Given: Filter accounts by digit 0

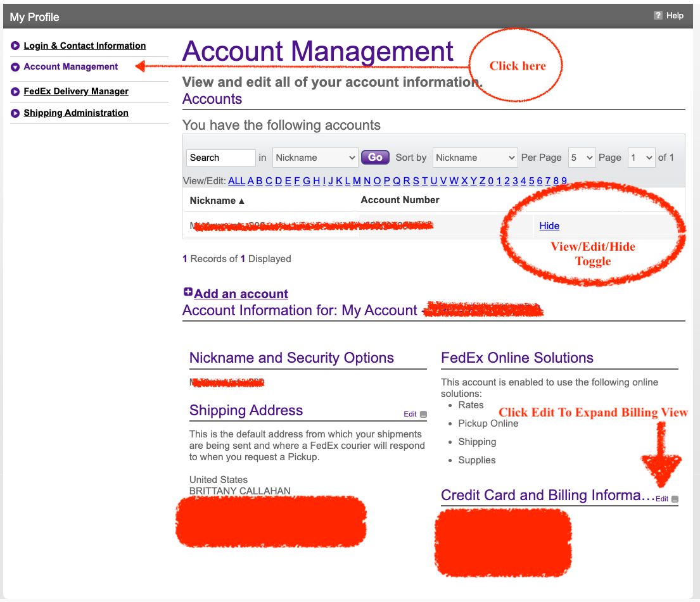Looking at the screenshot, I should [490, 181].
